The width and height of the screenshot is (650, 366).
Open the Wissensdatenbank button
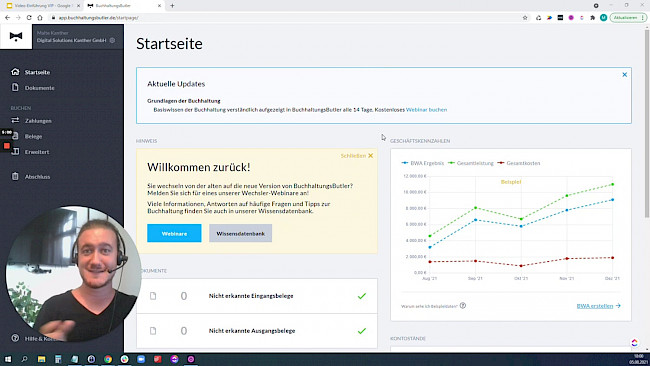240,233
